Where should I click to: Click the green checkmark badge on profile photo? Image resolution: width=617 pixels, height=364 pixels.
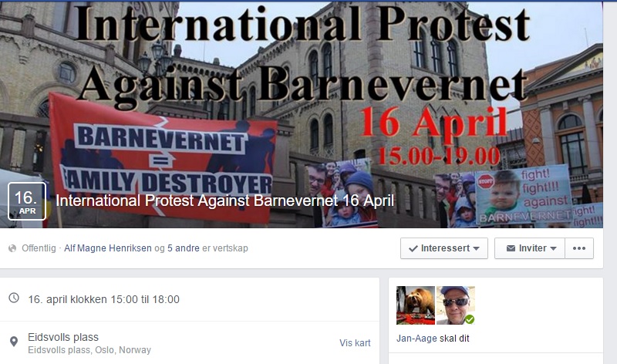pyautogui.click(x=470, y=319)
